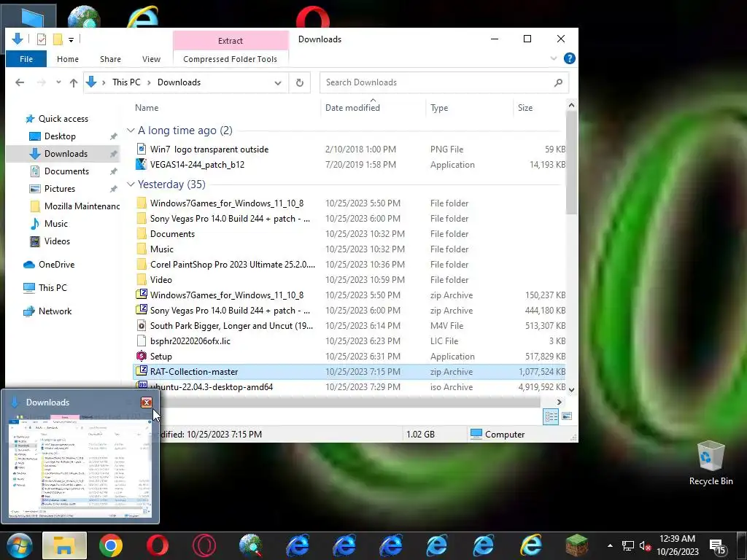Click the vertical scrollbar down arrow

(x=571, y=389)
